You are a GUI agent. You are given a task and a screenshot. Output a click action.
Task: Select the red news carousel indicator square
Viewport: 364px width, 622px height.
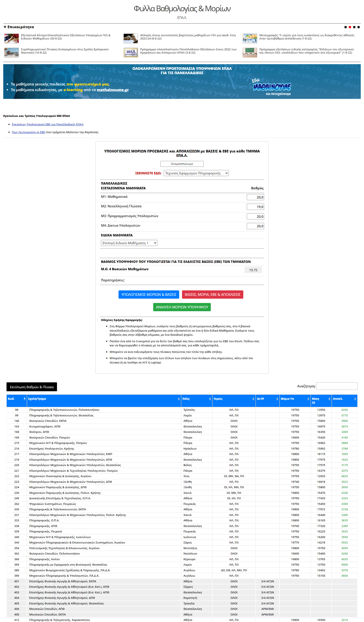[x=350, y=27]
